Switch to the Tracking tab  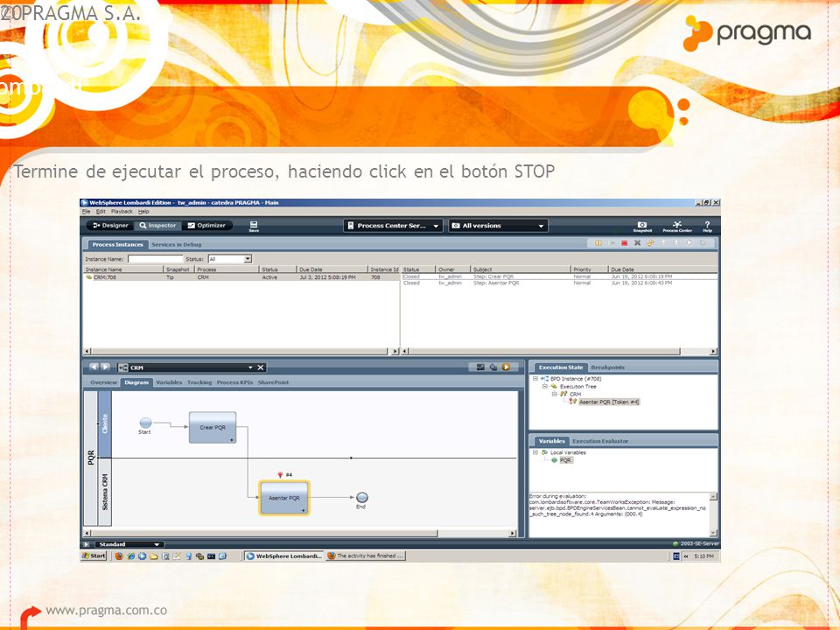[199, 382]
